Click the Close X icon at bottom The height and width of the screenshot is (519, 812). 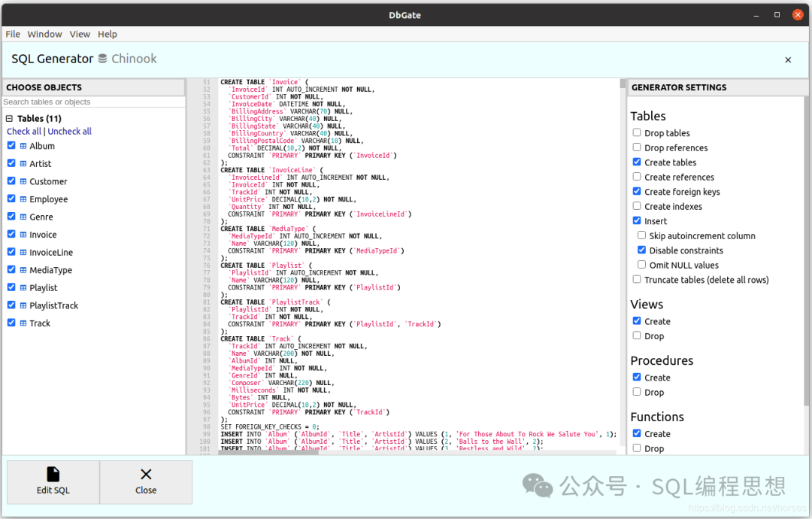click(146, 474)
